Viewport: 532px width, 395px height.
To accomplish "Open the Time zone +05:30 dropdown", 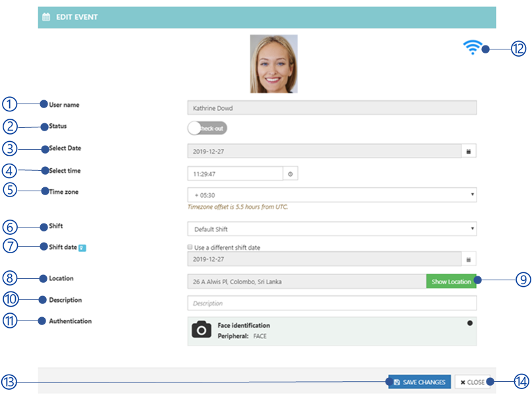I will (332, 195).
